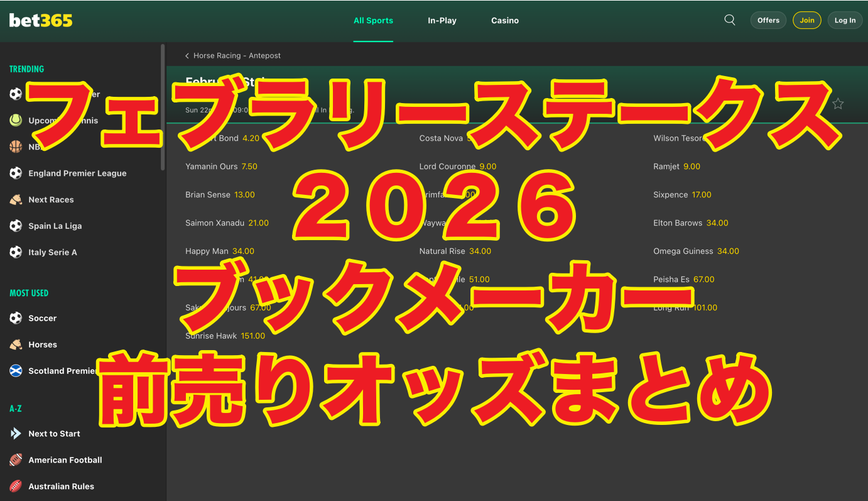Click the England Premier League soccer ball icon
Viewport: 868px width, 501px height.
tap(16, 173)
